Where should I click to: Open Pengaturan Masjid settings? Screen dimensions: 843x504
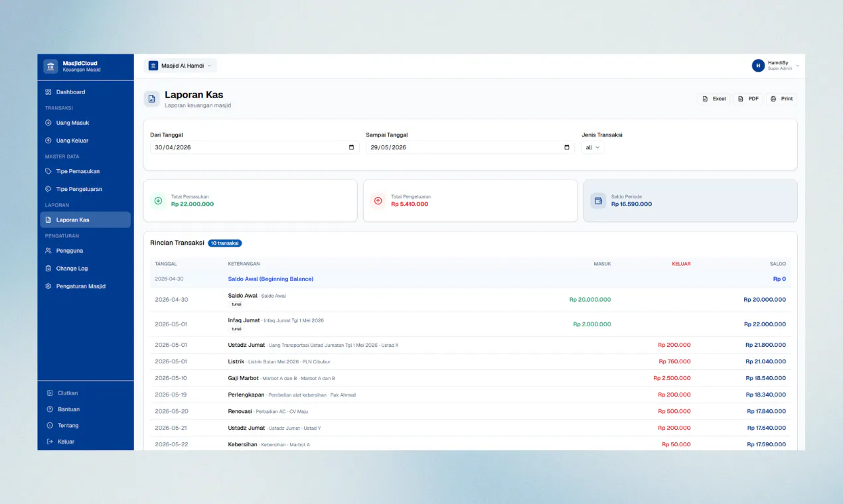point(85,286)
